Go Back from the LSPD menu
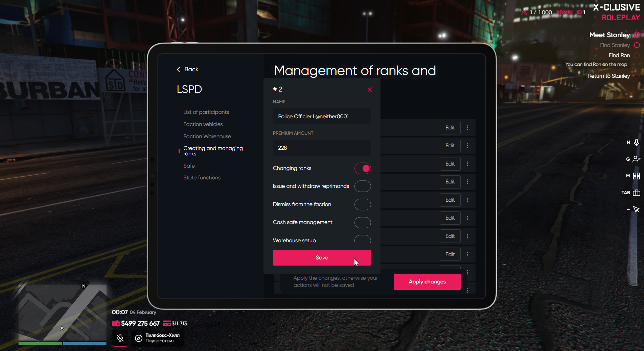 click(x=187, y=69)
